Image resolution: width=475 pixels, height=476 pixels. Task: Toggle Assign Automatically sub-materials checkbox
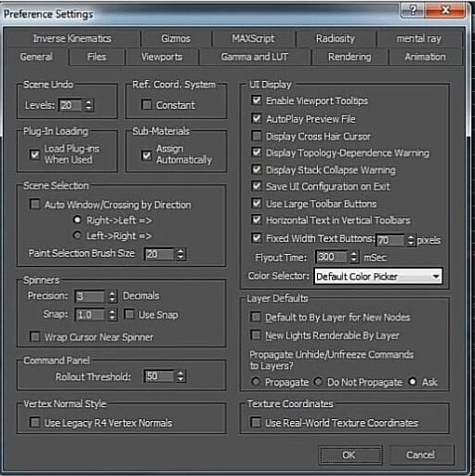coord(146,154)
